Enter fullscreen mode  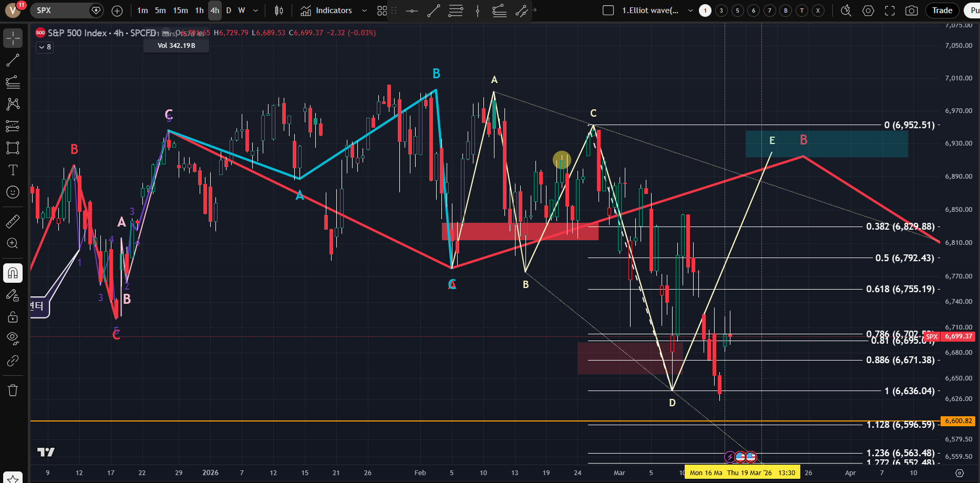[890, 11]
